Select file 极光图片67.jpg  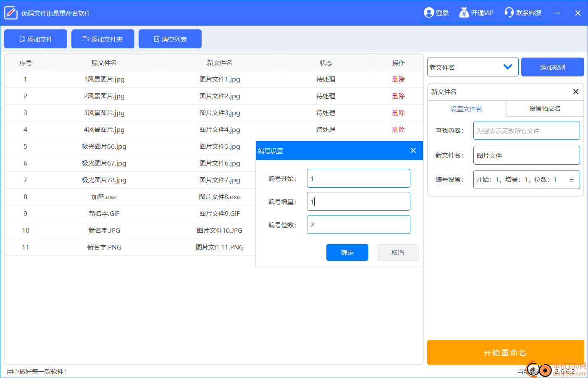104,163
